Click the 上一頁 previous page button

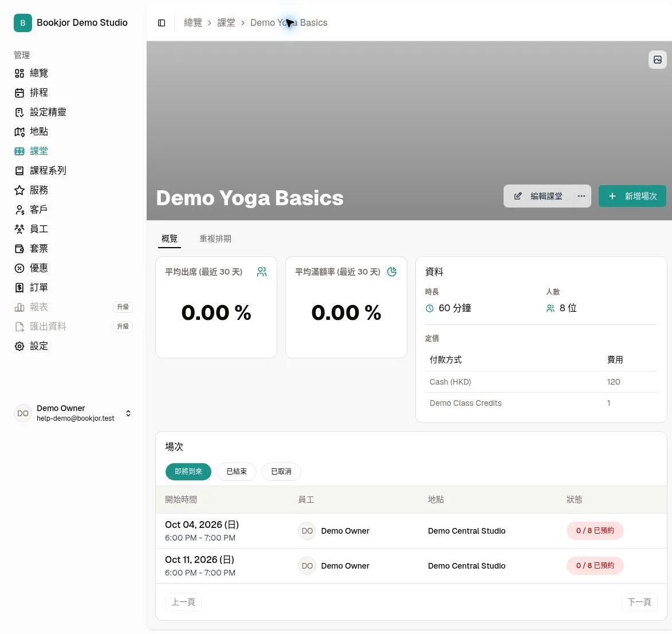(183, 602)
